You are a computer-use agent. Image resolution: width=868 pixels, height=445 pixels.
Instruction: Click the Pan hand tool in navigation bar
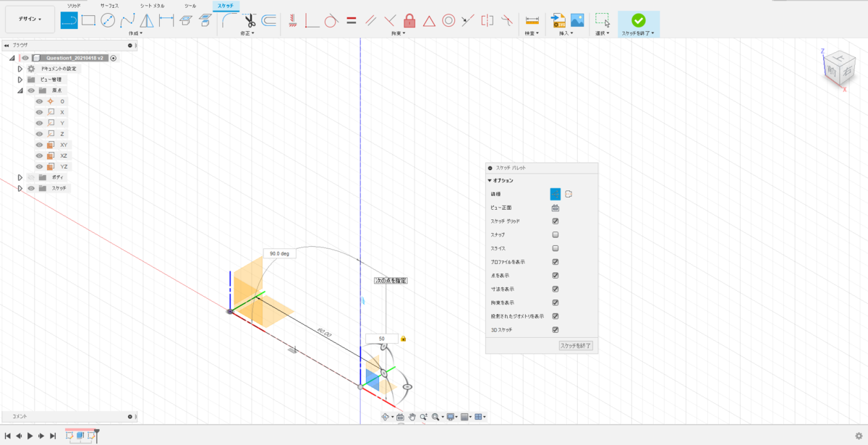(412, 417)
